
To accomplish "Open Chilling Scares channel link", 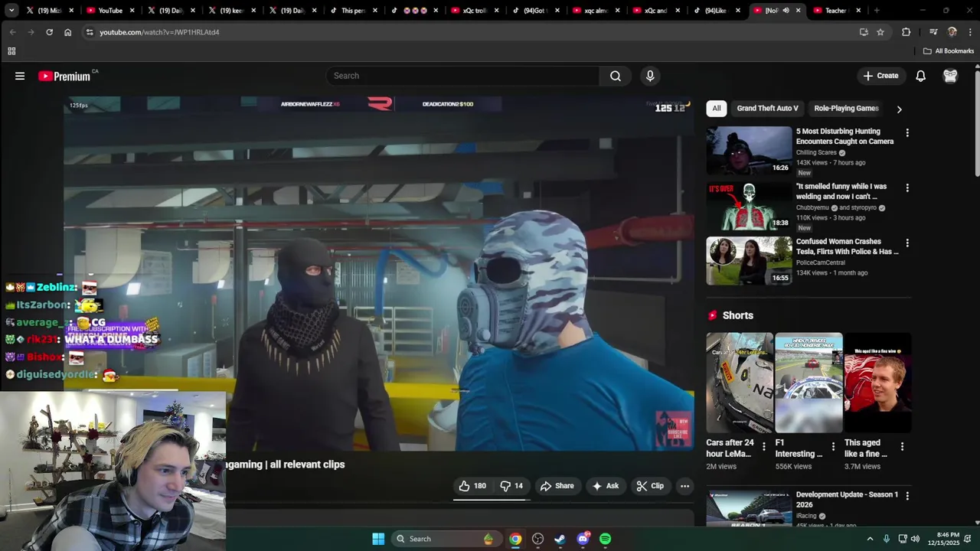I will pos(816,152).
